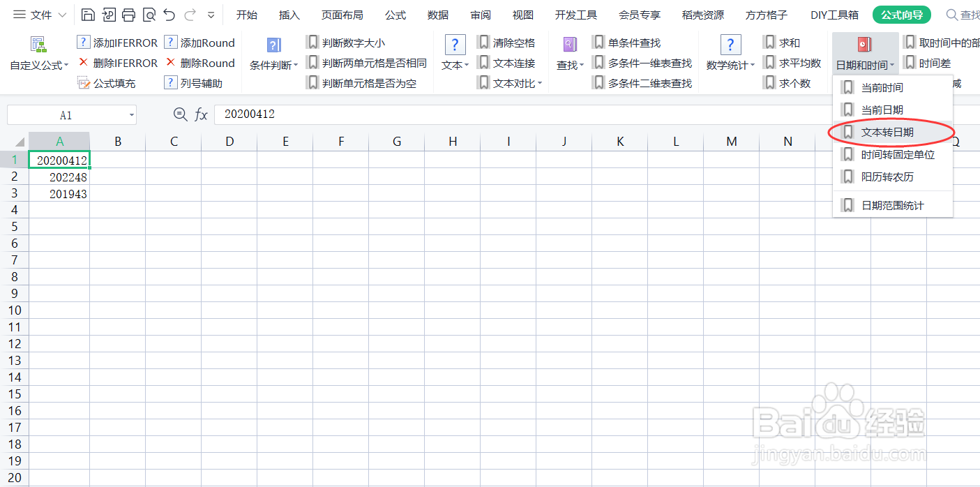Select 当前时间 from dropdown menu
Image resolution: width=980 pixels, height=487 pixels.
pyautogui.click(x=893, y=88)
